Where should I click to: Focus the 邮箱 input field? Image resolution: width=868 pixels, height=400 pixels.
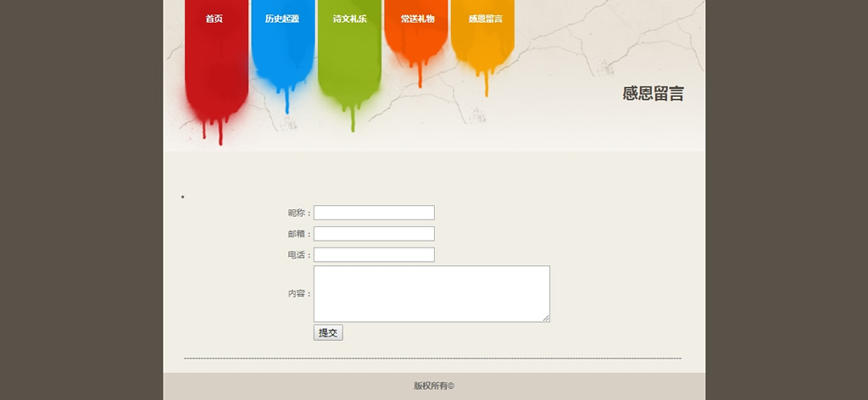pos(374,234)
